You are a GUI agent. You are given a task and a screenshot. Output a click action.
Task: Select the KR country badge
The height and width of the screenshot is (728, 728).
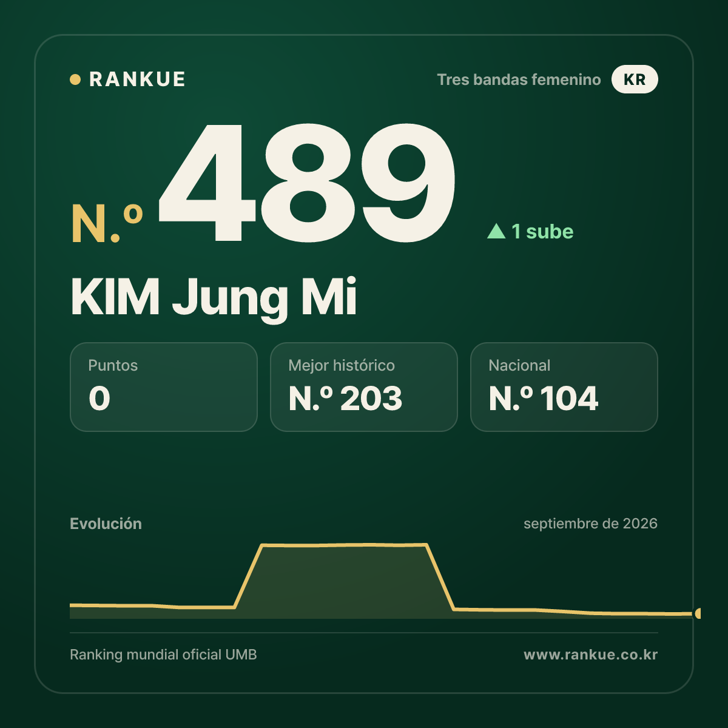point(635,79)
